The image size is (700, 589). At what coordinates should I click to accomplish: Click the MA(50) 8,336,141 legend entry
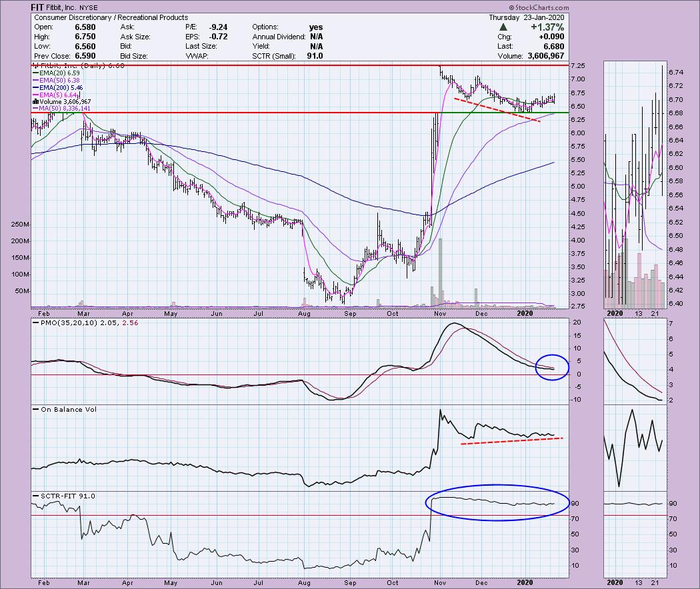click(61, 109)
